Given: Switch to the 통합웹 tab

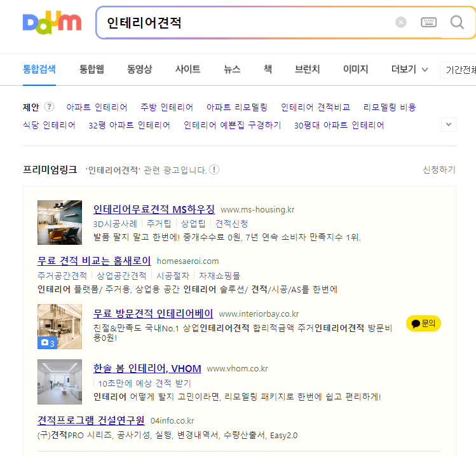Looking at the screenshot, I should [x=92, y=69].
